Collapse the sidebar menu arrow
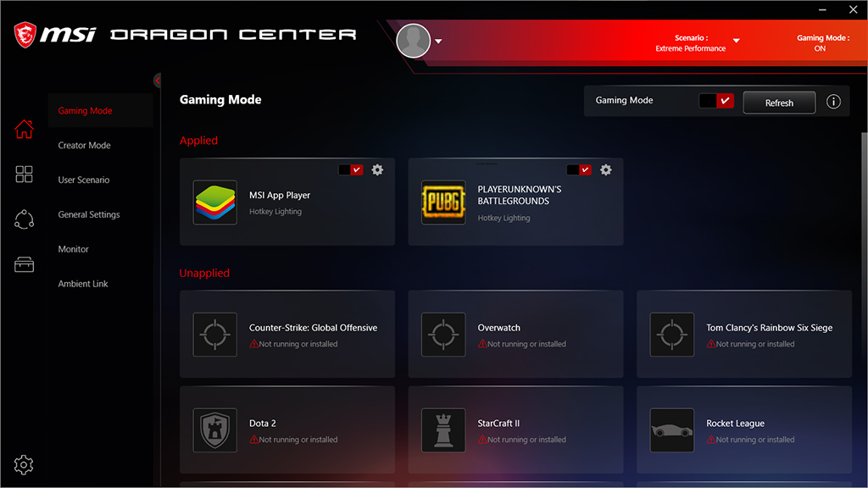868x488 pixels. 157,80
